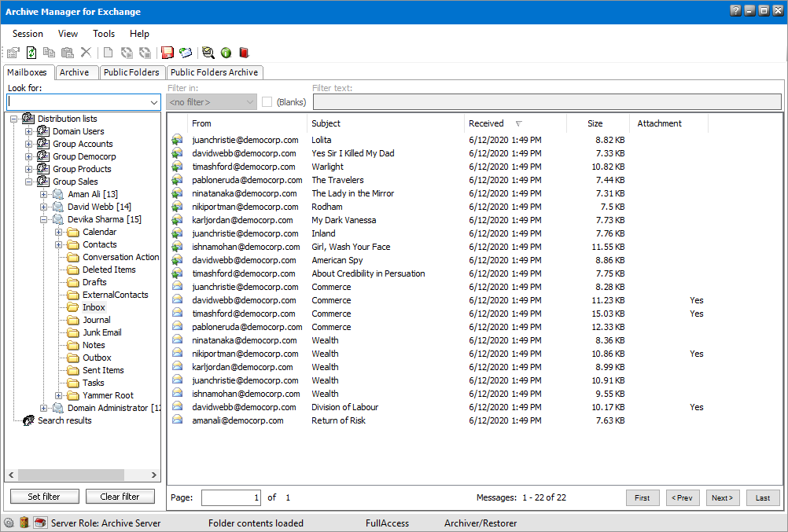Image resolution: width=788 pixels, height=532 pixels.
Task: Click the Clear filter button
Action: [x=120, y=497]
